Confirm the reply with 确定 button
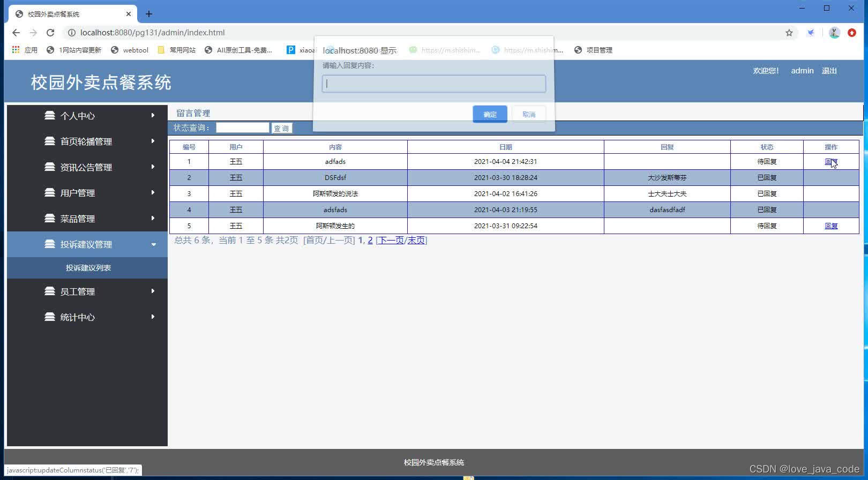 pos(490,114)
